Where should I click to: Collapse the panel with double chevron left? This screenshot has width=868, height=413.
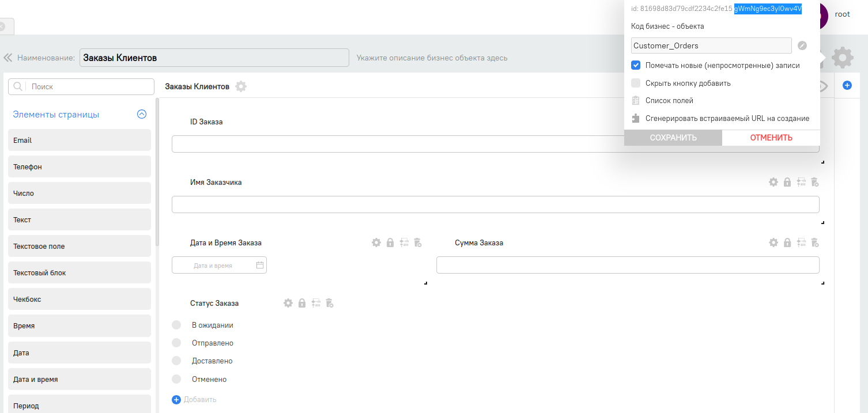(x=8, y=58)
